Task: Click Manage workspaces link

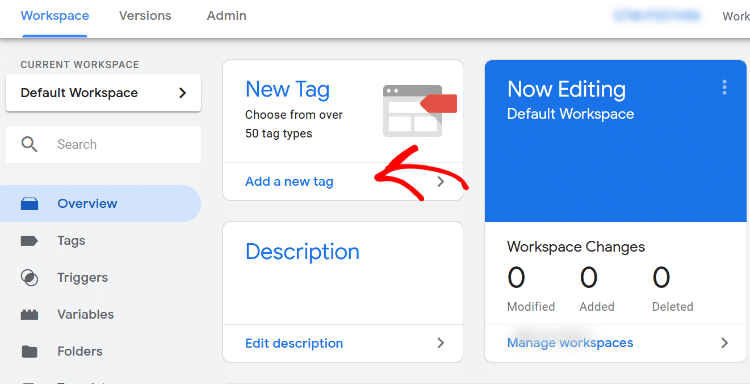Action: (x=570, y=343)
